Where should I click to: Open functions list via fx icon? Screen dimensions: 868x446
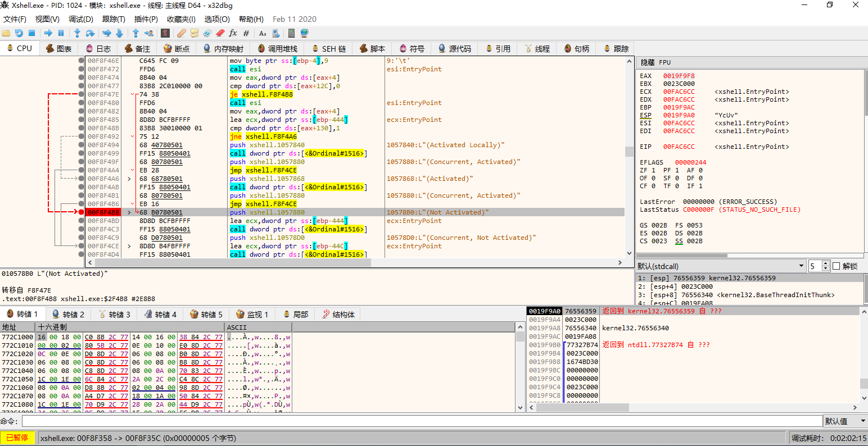click(233, 33)
